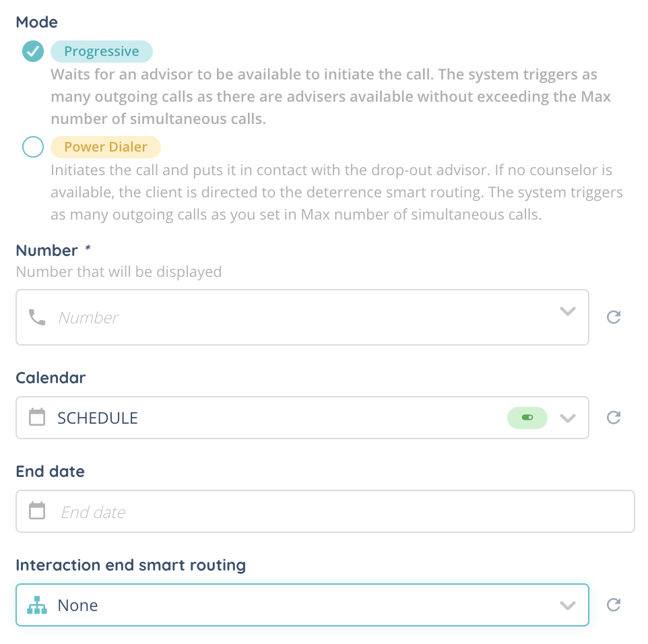Expand the Number dropdown chevron
Viewport: 648px width, 644px height.
point(568,311)
